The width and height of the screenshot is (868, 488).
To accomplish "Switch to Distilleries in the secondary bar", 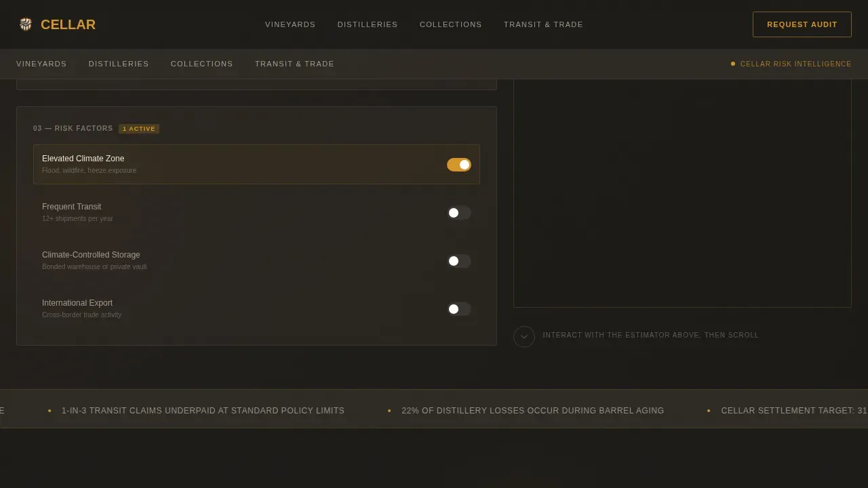I will 119,64.
